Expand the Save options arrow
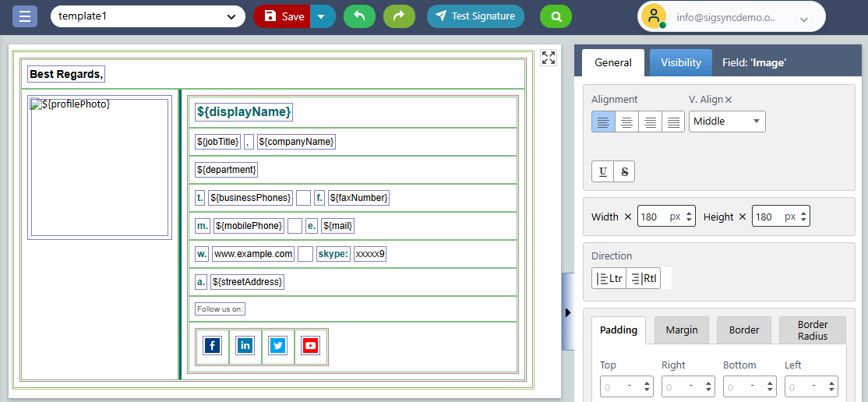Image resolution: width=868 pixels, height=402 pixels. (x=323, y=16)
